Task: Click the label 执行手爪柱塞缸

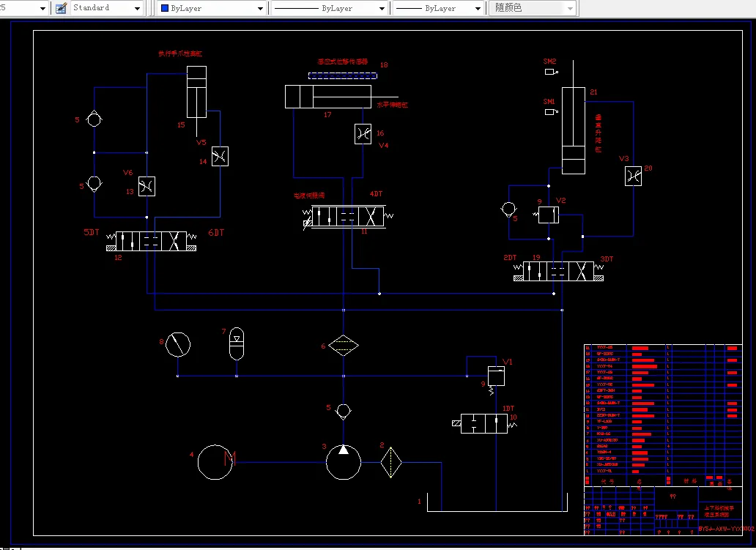Action: [180, 53]
